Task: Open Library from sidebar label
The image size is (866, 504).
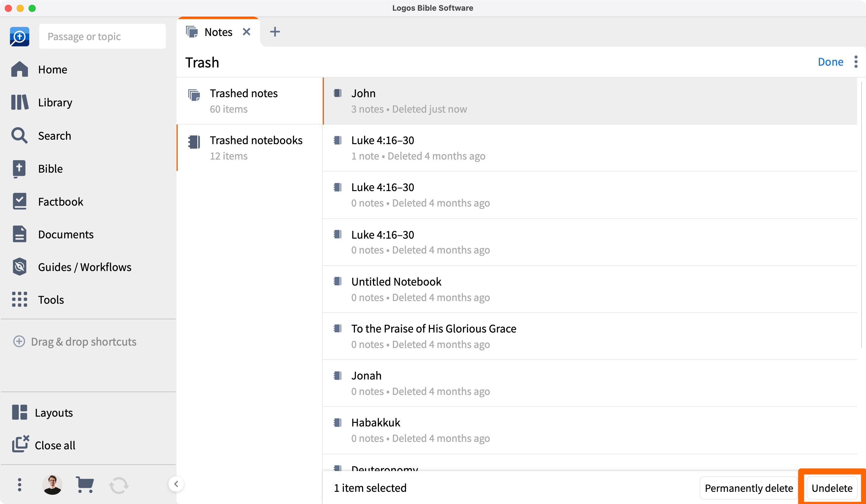Action: click(x=55, y=103)
